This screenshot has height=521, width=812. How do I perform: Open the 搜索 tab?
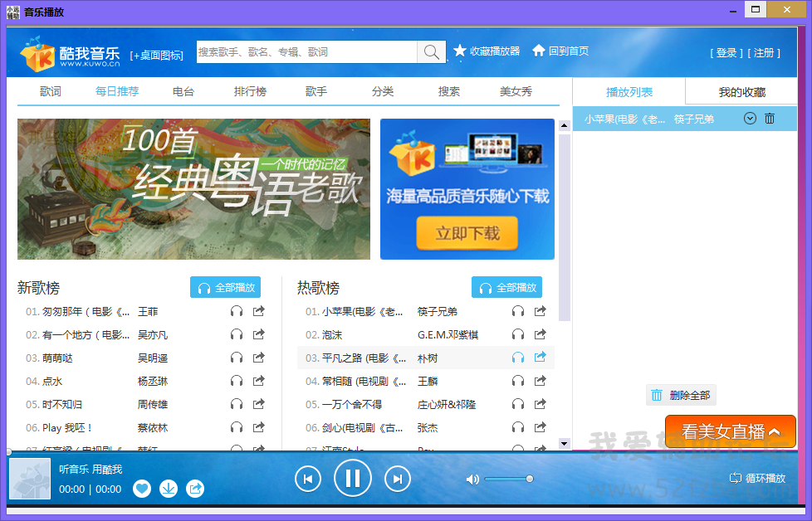[449, 91]
